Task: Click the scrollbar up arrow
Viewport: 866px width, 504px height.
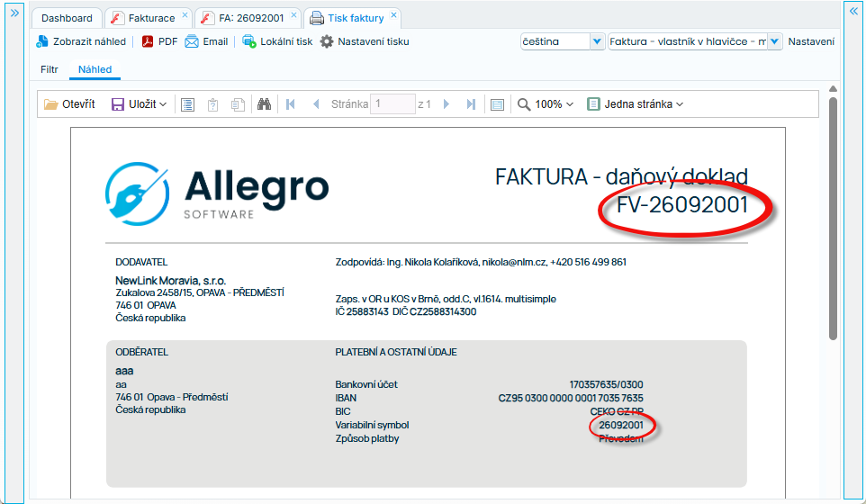Action: (x=833, y=89)
